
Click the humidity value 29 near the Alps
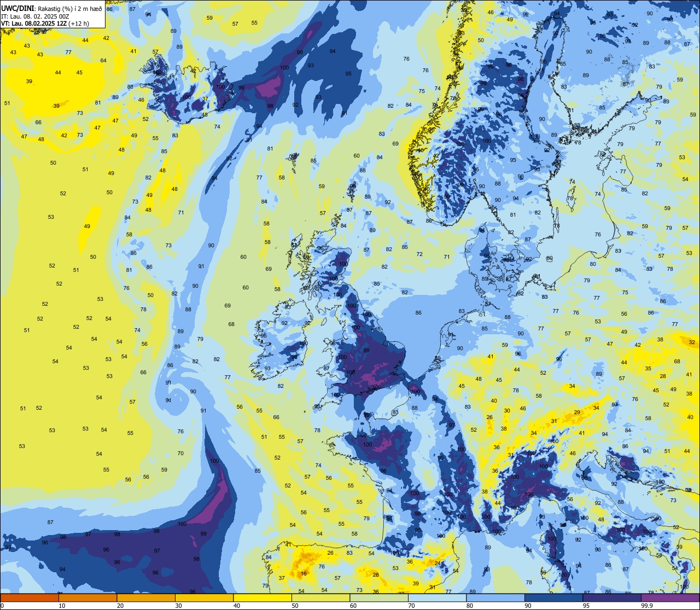577,413
